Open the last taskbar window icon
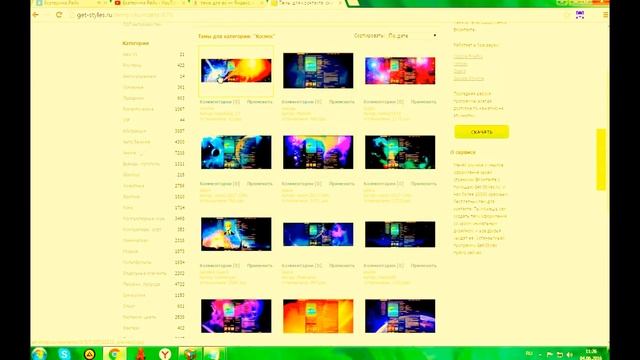This screenshot has height=360, width=640. click(214, 353)
